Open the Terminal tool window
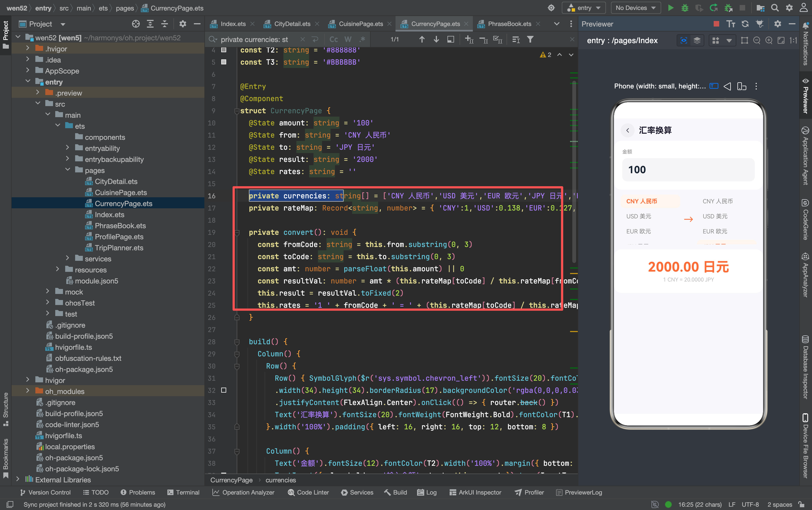This screenshot has width=812, height=510. 183,492
